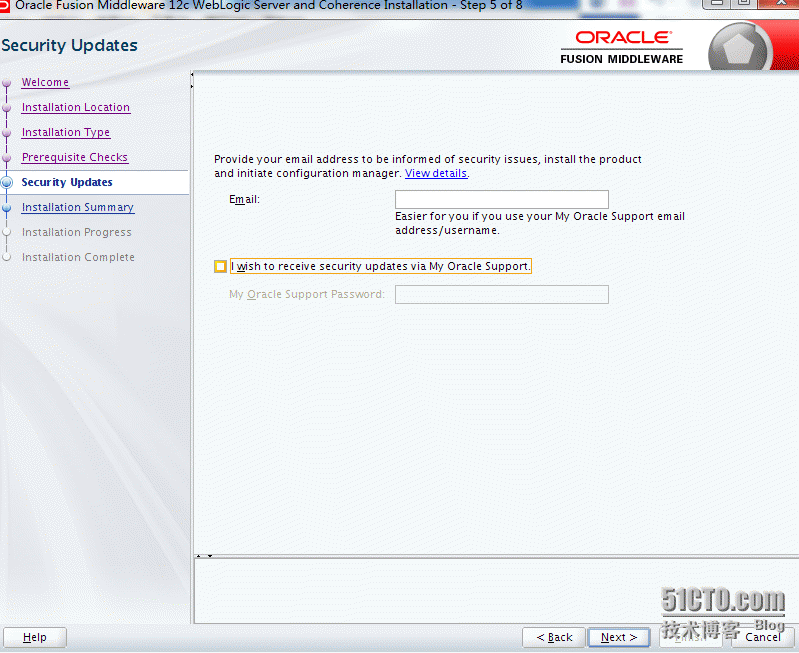Click the Security Updates current step icon
The height and width of the screenshot is (653, 799).
point(7,182)
